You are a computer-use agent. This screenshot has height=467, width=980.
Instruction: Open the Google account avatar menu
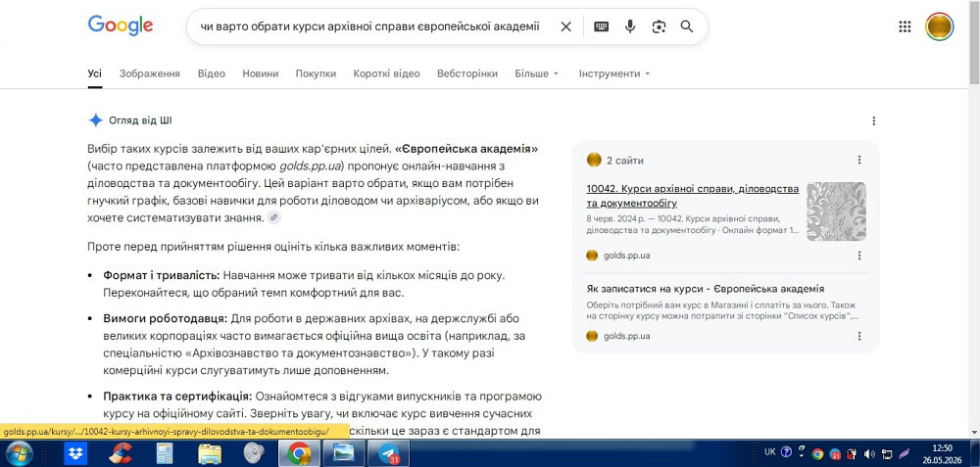point(940,26)
